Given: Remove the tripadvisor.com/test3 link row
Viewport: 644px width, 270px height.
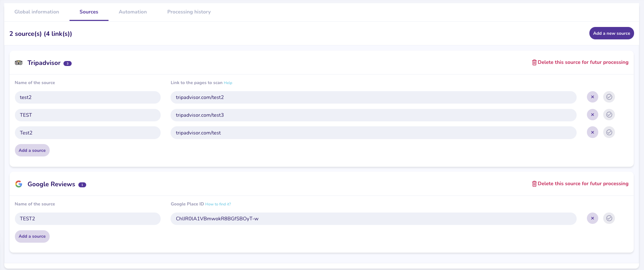Looking at the screenshot, I should 593,115.
